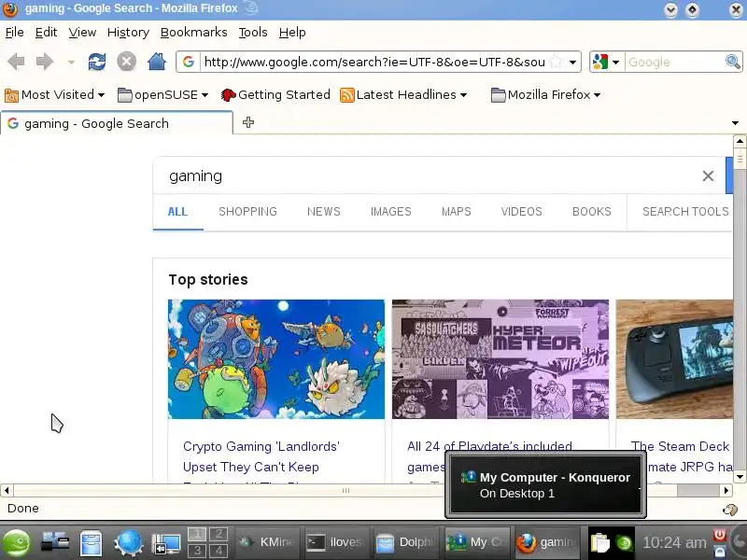Switch to virtual desktop 2

218,534
